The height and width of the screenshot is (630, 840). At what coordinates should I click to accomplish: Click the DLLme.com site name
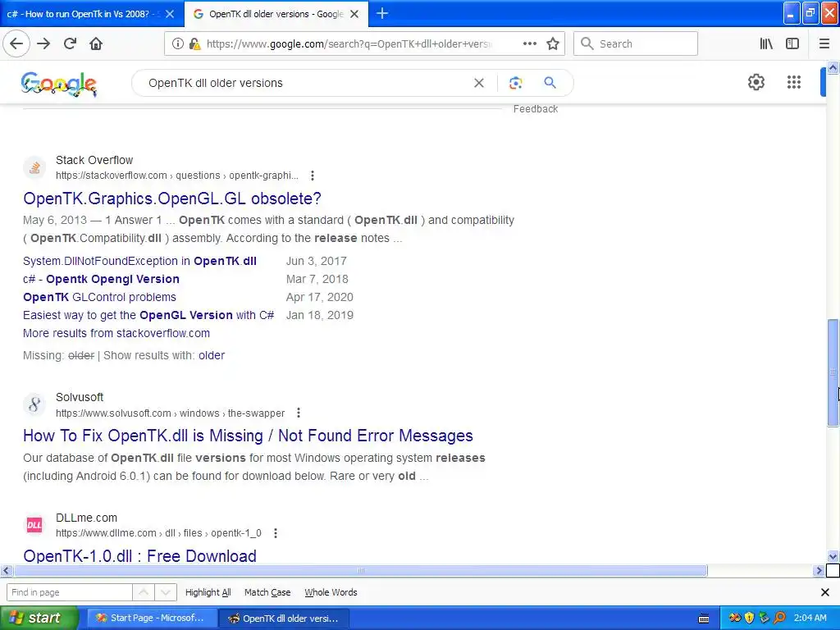click(x=86, y=518)
